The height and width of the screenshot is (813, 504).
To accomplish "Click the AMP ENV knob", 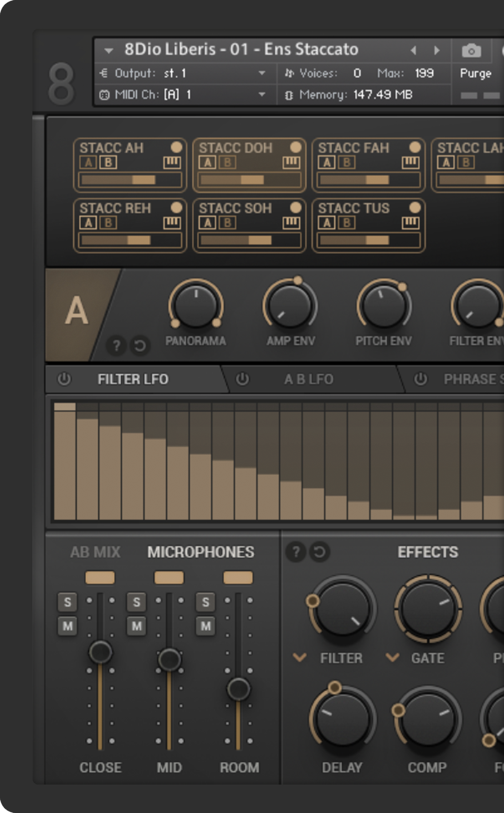I will (x=290, y=306).
